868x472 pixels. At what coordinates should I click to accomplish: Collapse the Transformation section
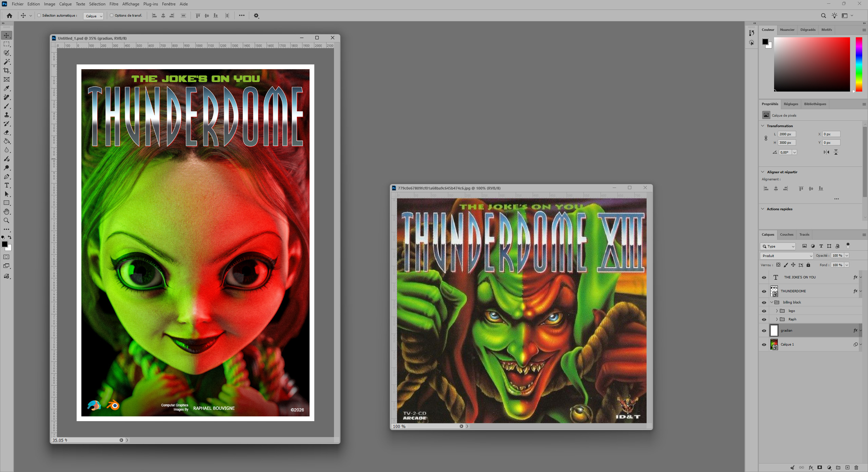click(x=763, y=126)
